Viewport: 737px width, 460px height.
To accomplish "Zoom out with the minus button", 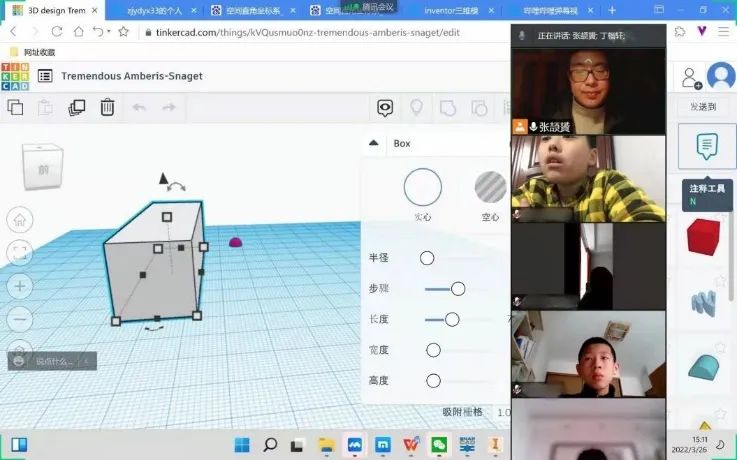I will pyautogui.click(x=20, y=319).
